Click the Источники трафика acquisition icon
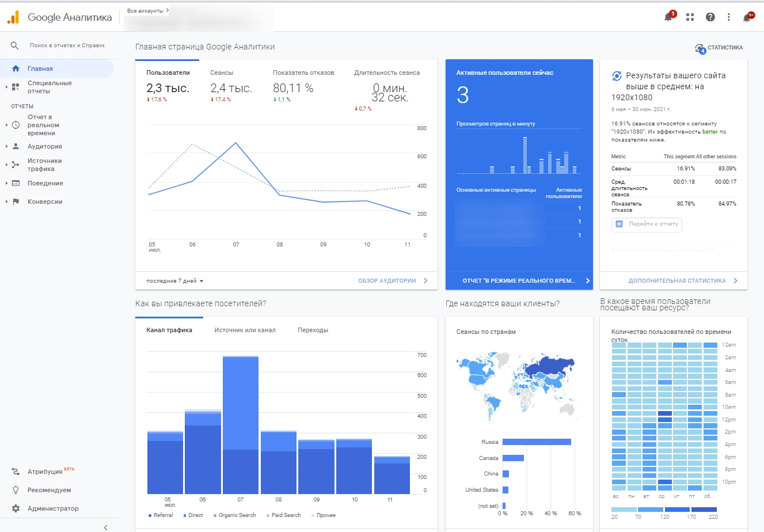The width and height of the screenshot is (764, 532). coord(16,165)
